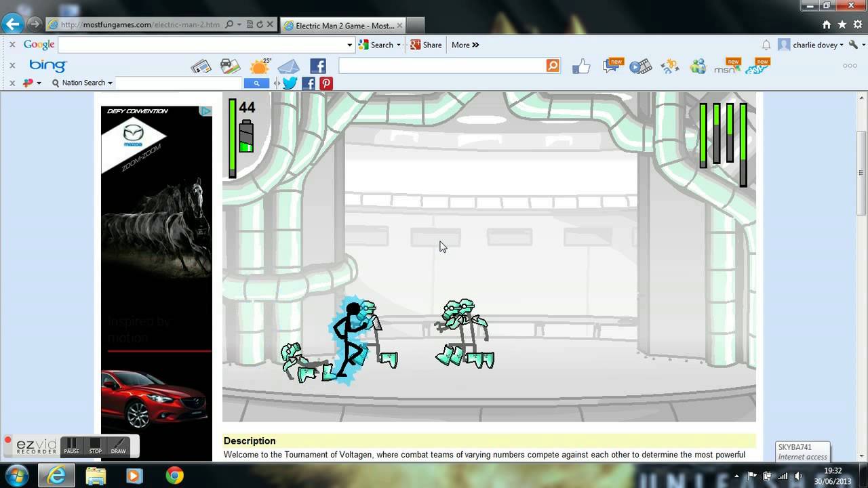The height and width of the screenshot is (488, 868).
Task: Open the colorful toolbar logo dropdown
Action: [32, 83]
